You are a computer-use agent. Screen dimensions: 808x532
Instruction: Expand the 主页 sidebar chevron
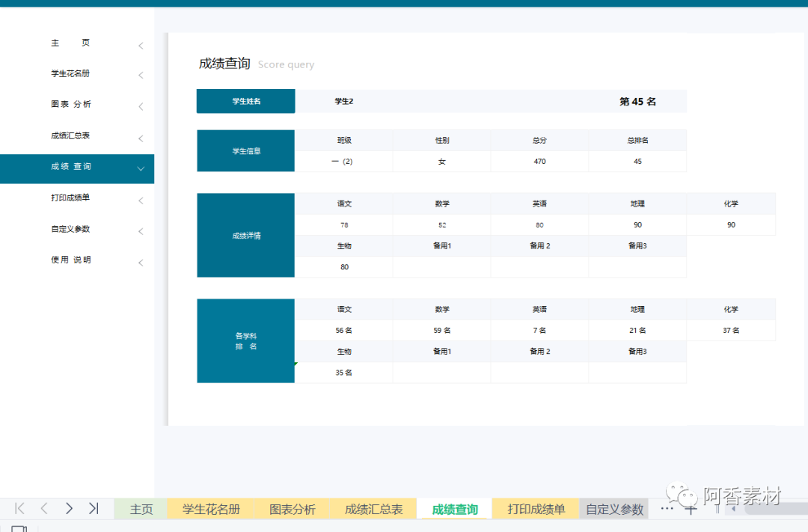(141, 46)
